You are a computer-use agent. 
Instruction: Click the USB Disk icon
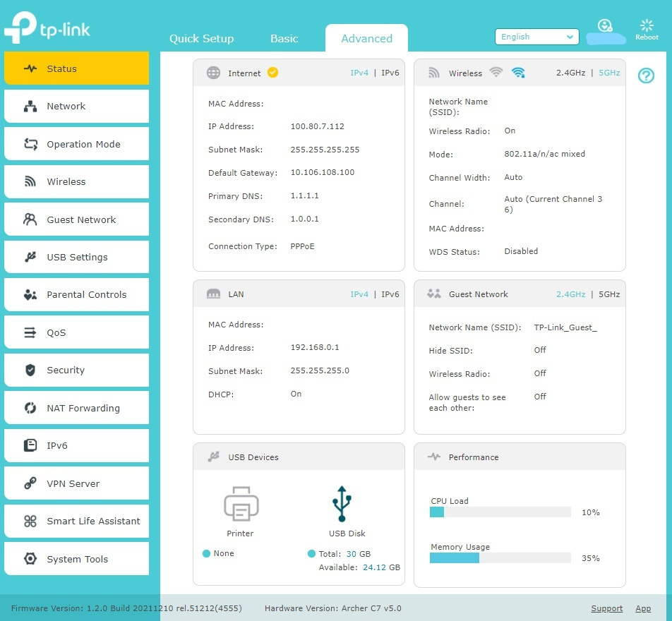click(342, 504)
